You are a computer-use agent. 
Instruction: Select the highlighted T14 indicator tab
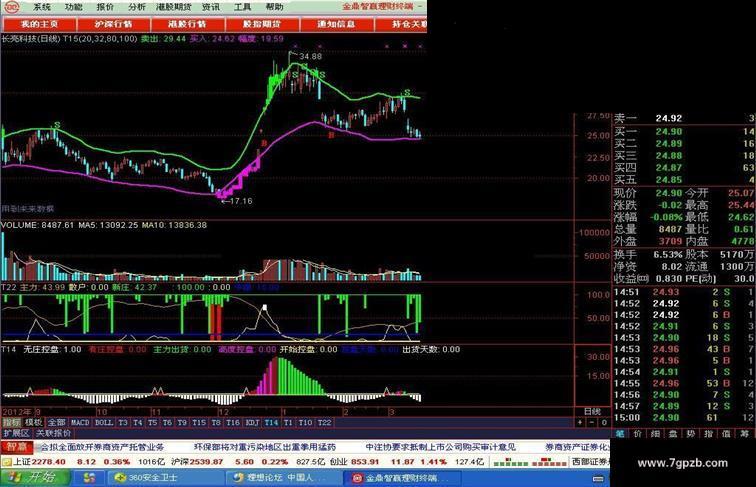coord(271,422)
